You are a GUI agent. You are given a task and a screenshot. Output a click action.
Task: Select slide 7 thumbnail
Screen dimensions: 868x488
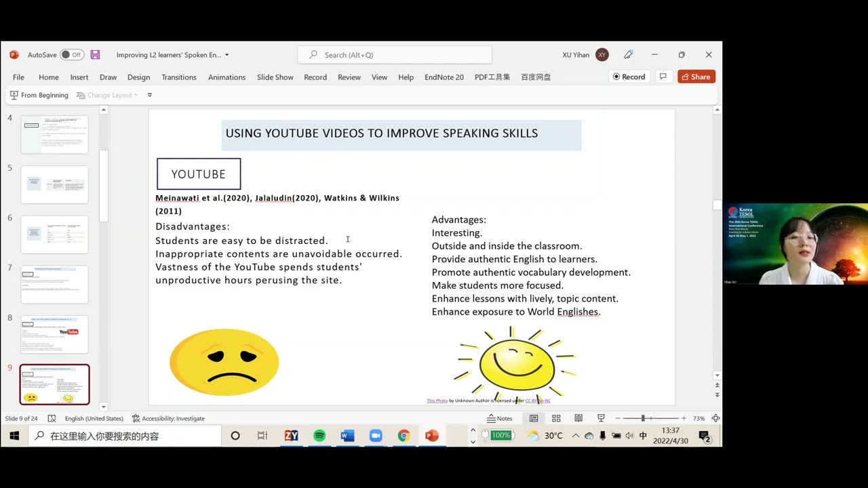pyautogui.click(x=55, y=285)
